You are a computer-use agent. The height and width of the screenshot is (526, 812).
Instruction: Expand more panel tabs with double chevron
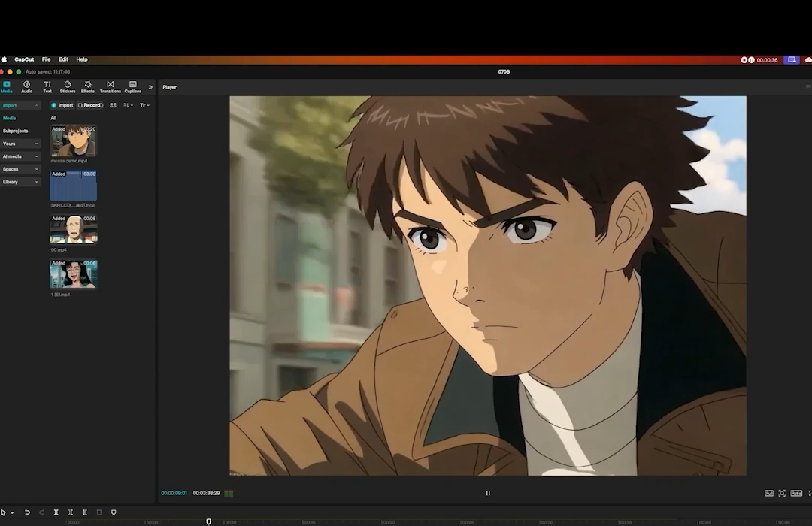[150, 87]
